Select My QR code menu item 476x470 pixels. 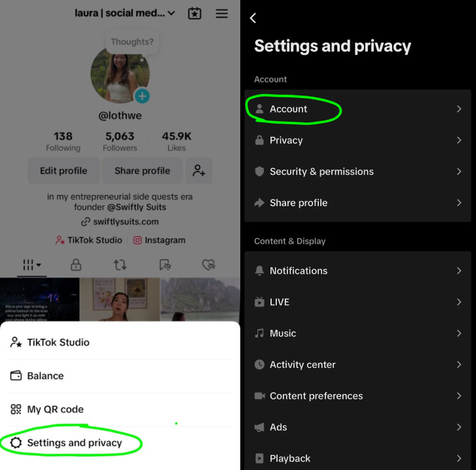tap(55, 409)
